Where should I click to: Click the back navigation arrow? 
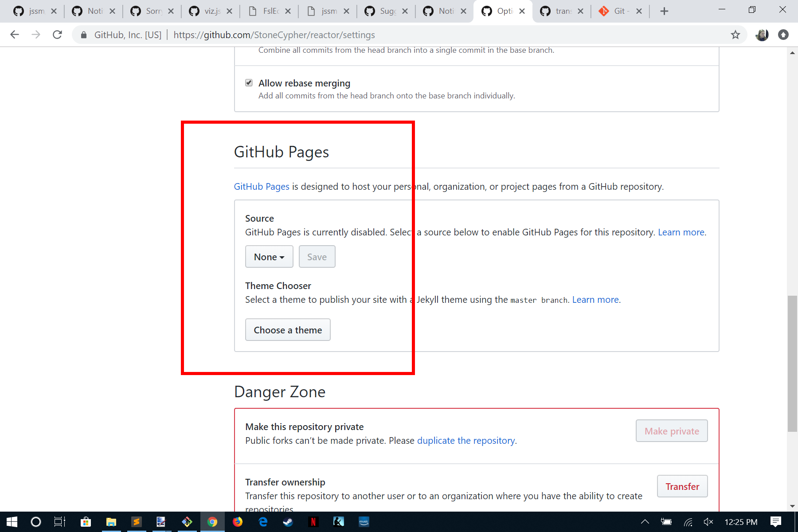tap(15, 35)
